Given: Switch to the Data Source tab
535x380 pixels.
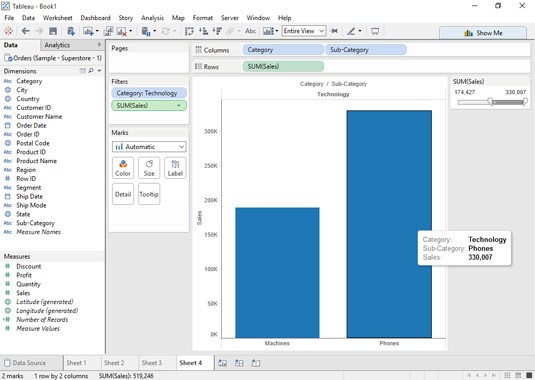Looking at the screenshot, I should click(29, 363).
